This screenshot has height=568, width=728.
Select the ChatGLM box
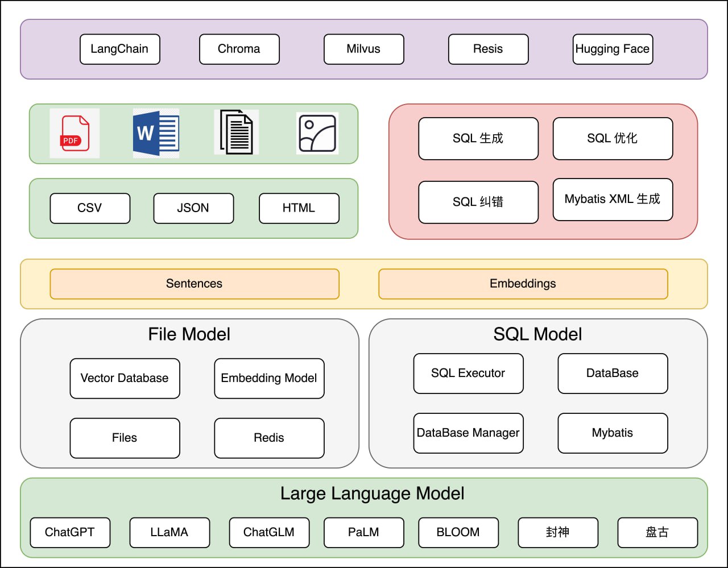tap(269, 533)
